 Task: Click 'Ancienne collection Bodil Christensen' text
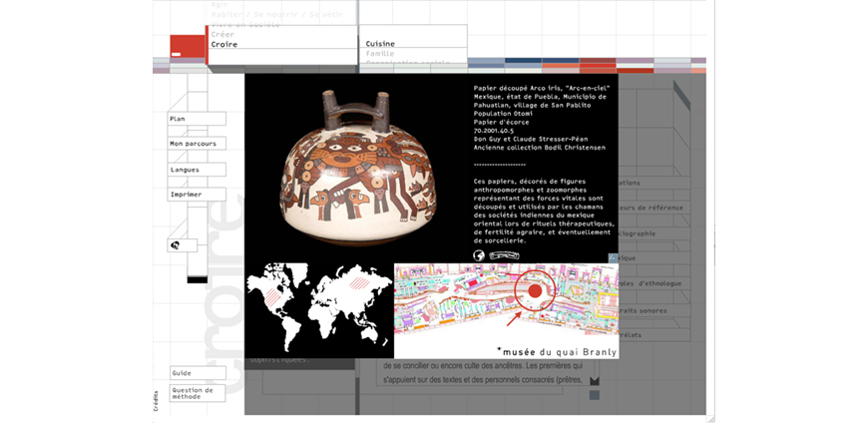tap(539, 148)
